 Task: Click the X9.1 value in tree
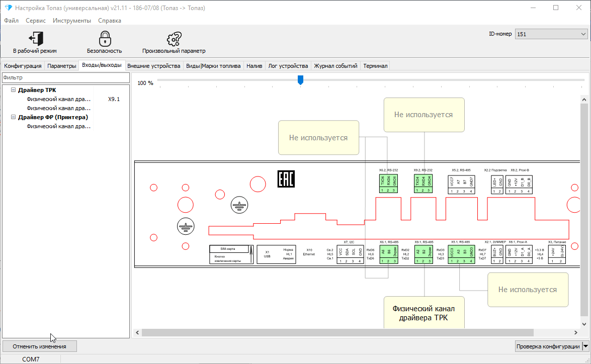tap(114, 99)
